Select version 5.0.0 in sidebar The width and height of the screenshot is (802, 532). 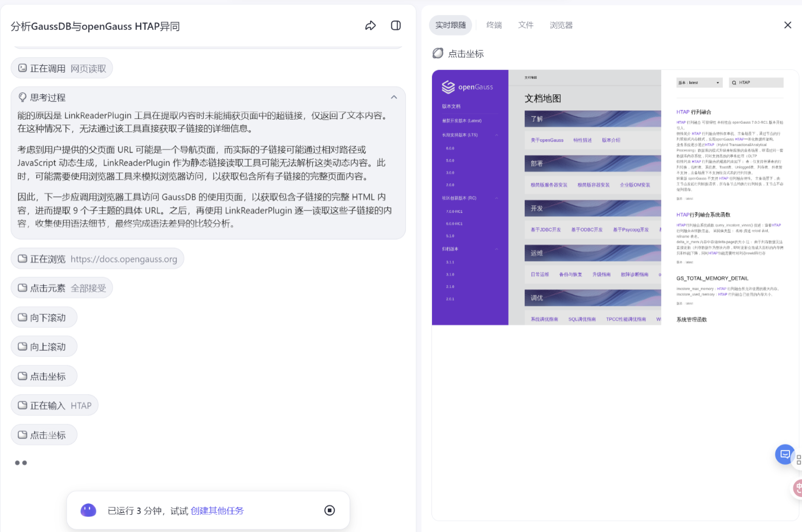tap(450, 160)
